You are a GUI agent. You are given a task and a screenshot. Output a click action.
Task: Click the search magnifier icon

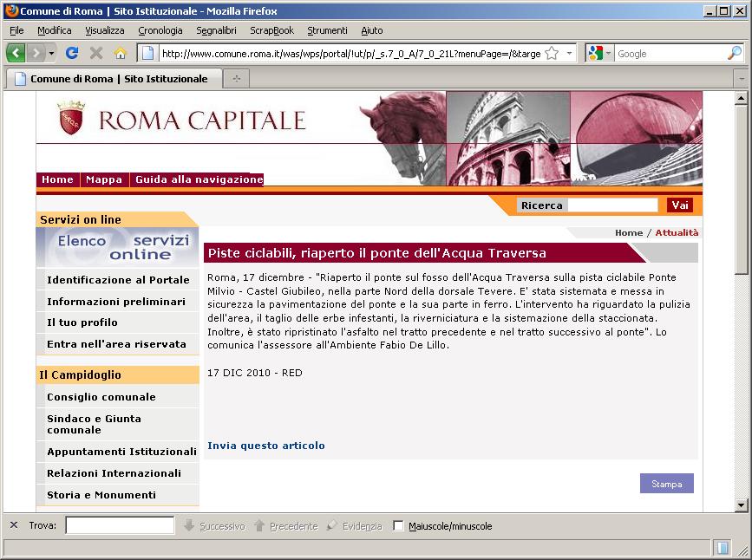pyautogui.click(x=735, y=53)
